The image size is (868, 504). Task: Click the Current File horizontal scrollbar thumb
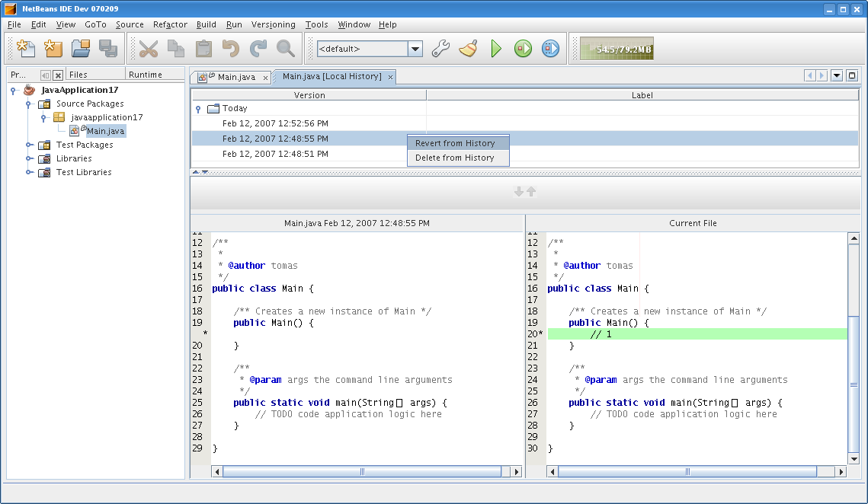[687, 472]
